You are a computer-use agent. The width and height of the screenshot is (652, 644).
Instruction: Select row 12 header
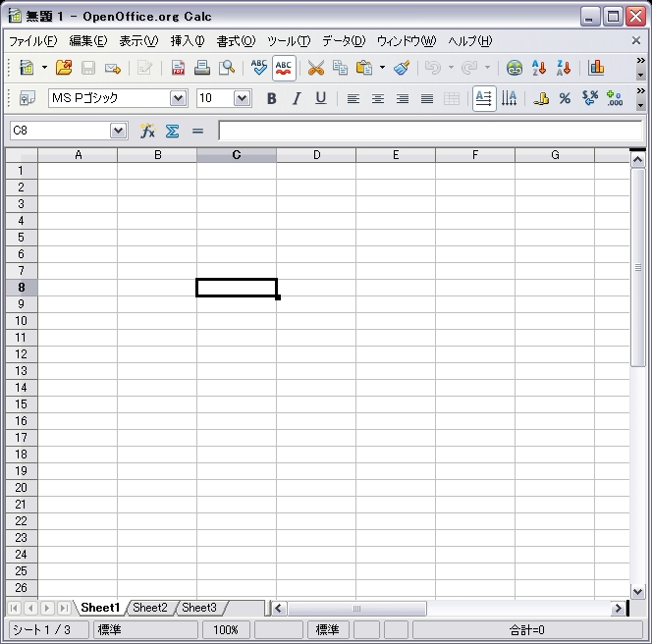[x=22, y=354]
